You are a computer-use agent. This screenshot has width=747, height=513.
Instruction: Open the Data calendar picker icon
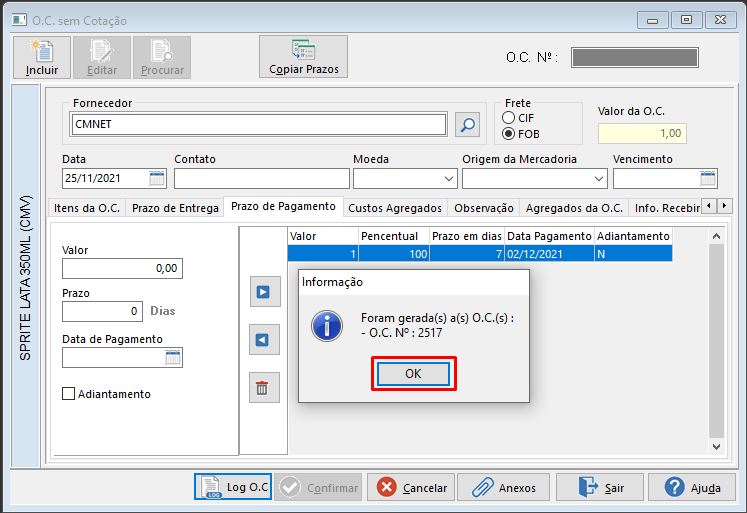157,179
